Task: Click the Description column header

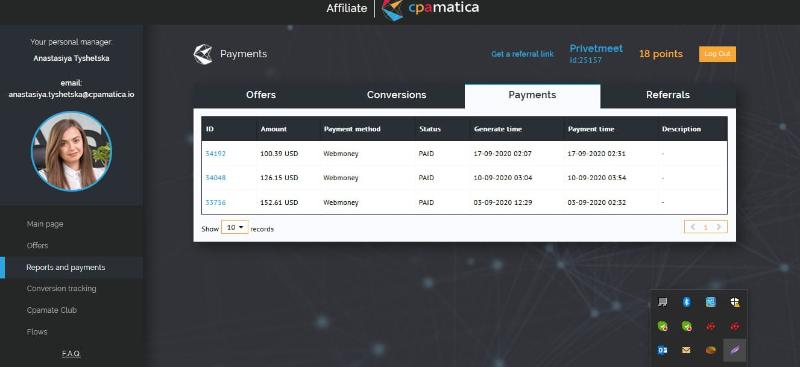Action: [681, 129]
